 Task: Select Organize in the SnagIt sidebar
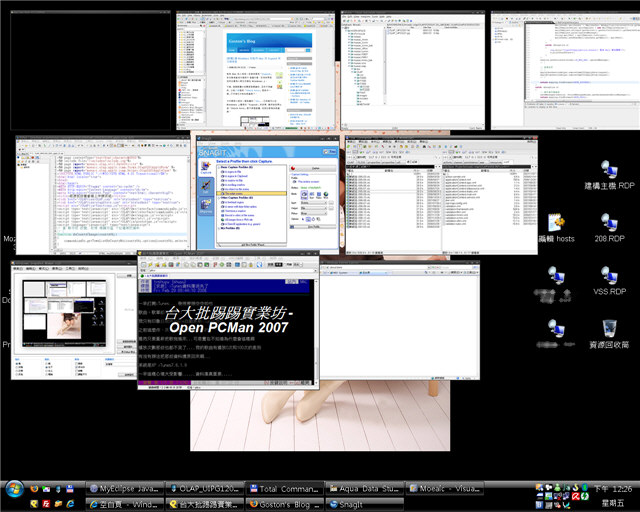click(x=206, y=207)
